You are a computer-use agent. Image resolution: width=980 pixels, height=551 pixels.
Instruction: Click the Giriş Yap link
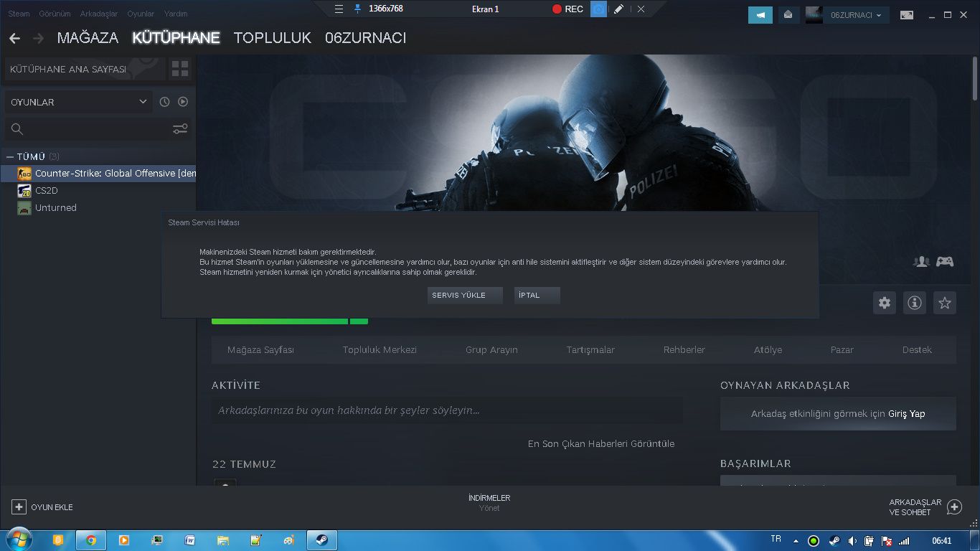tap(907, 414)
